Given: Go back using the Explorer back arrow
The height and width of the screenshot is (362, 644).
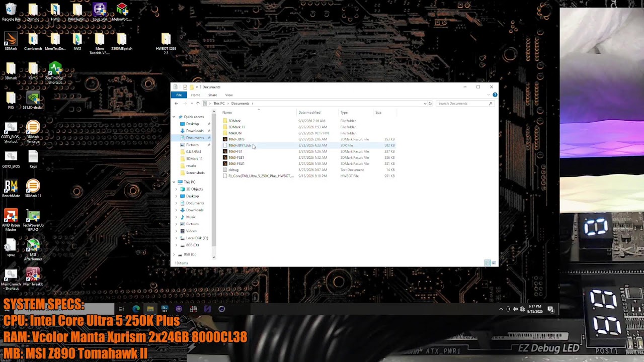Looking at the screenshot, I should [x=176, y=104].
